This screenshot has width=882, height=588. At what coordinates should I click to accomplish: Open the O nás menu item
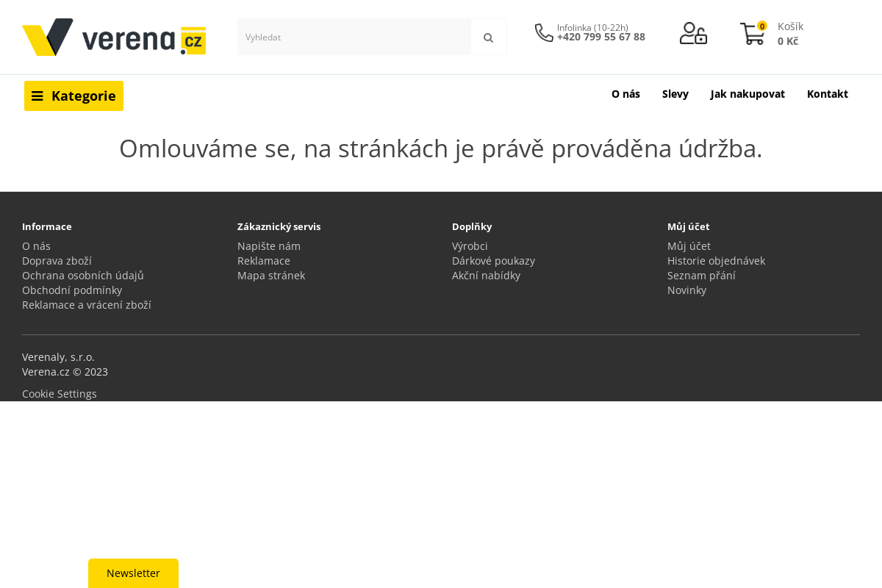coord(625,94)
